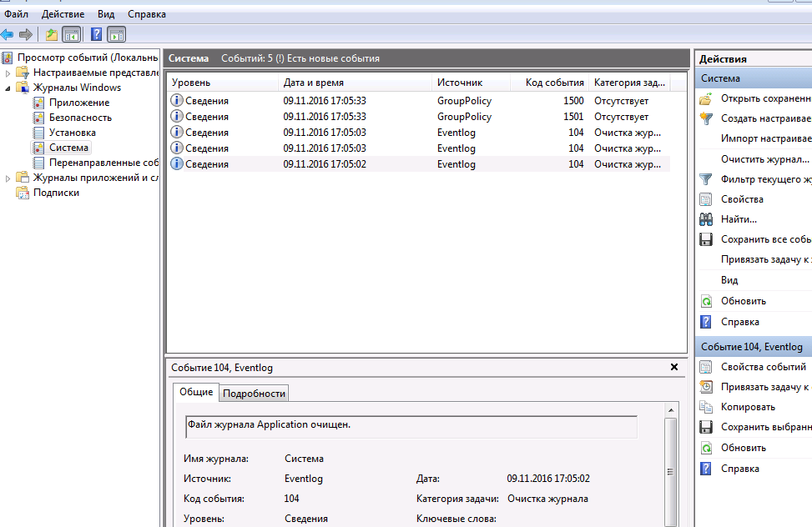Image resolution: width=812 pixels, height=527 pixels.
Task: Sort by Источник column header
Action: tap(471, 83)
